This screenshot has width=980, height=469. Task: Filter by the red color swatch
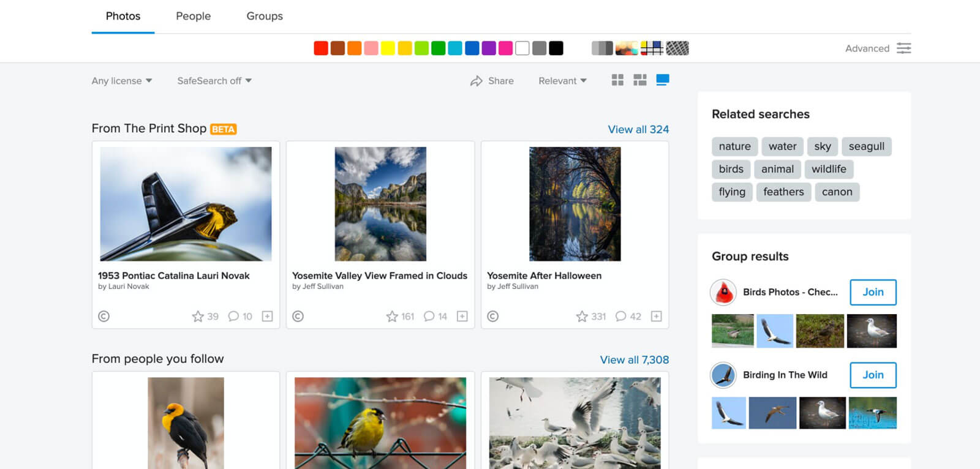321,48
